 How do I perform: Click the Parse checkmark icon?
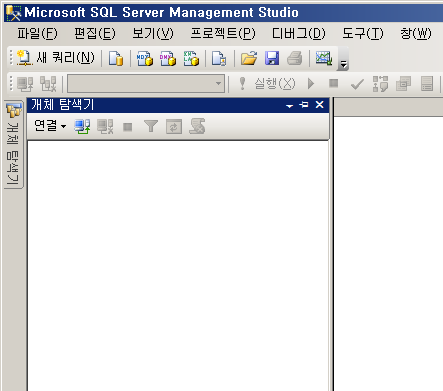[357, 84]
